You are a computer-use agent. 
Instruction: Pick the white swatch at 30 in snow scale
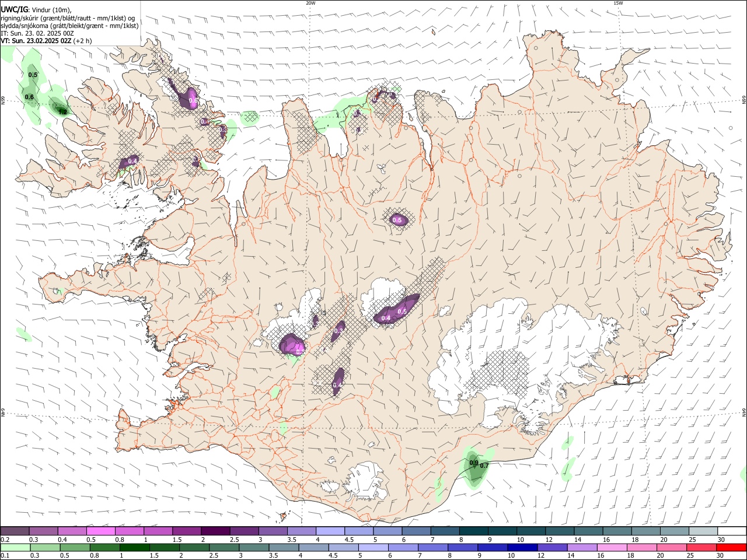coord(732,531)
